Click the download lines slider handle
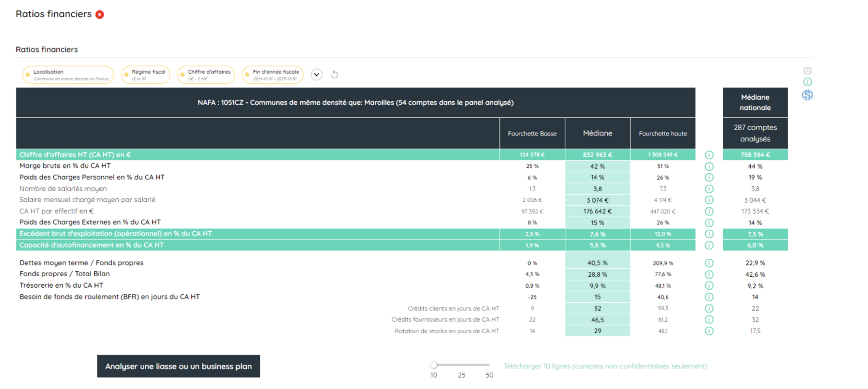 tap(434, 365)
